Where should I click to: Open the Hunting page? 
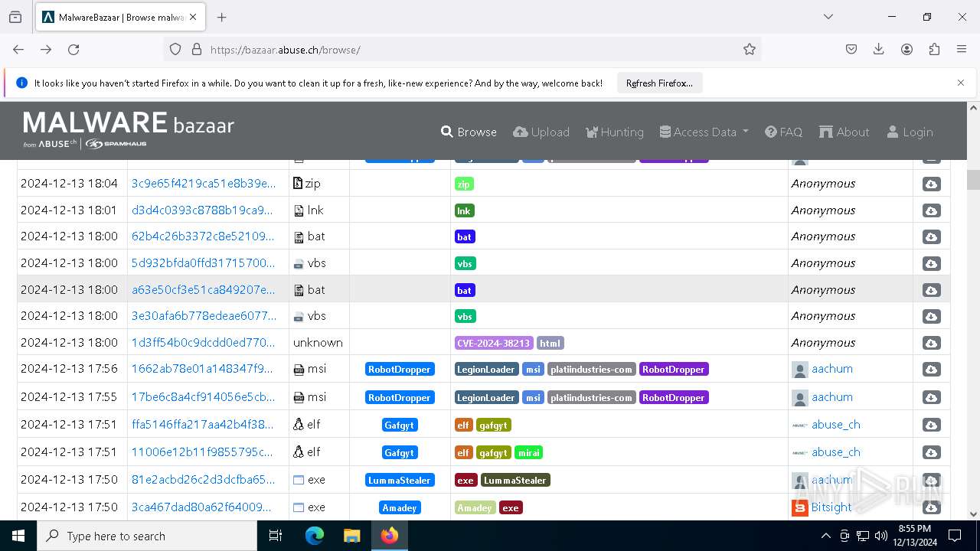click(x=615, y=132)
